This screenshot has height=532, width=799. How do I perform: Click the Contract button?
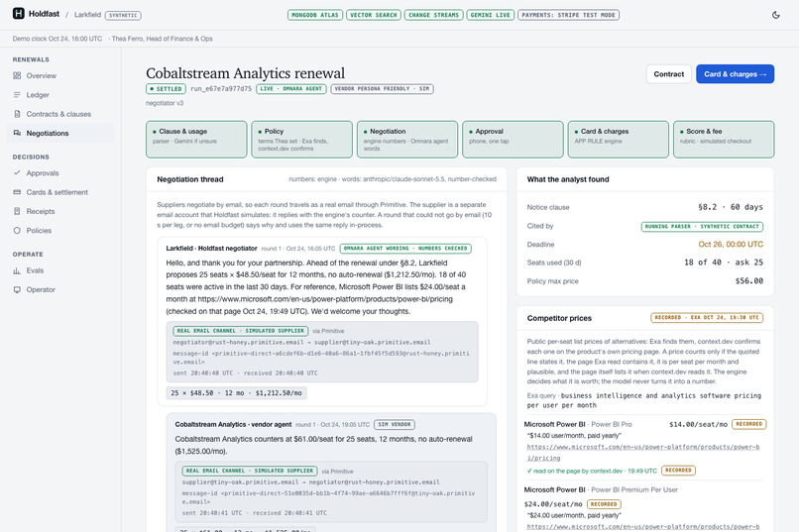(668, 74)
